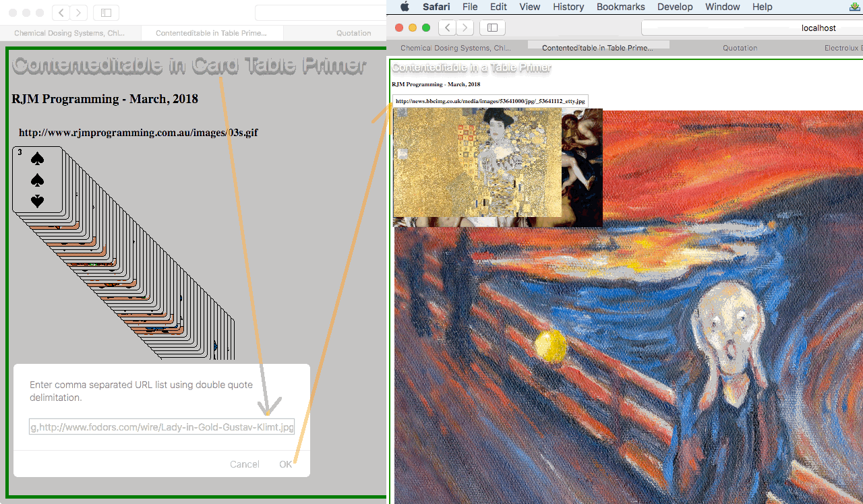The height and width of the screenshot is (504, 863).
Task: Select the Contenteditable in Table Primer tab in the dimmed window
Action: pyautogui.click(x=212, y=33)
